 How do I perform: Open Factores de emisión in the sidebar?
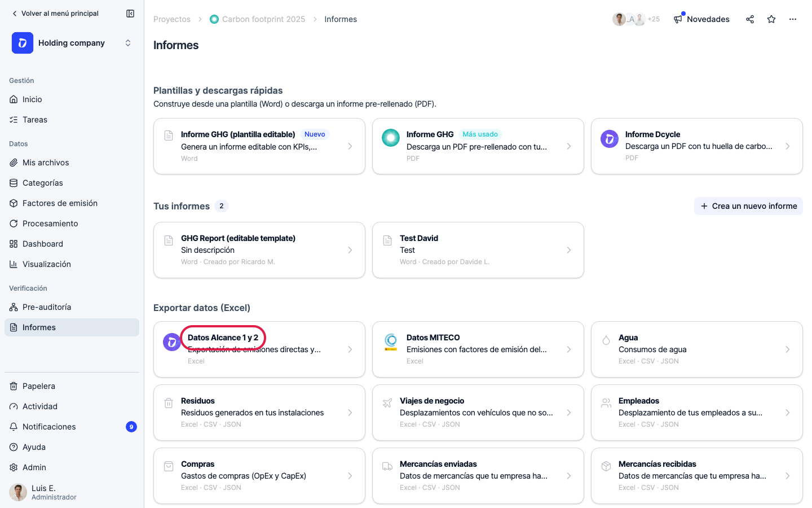72,203
